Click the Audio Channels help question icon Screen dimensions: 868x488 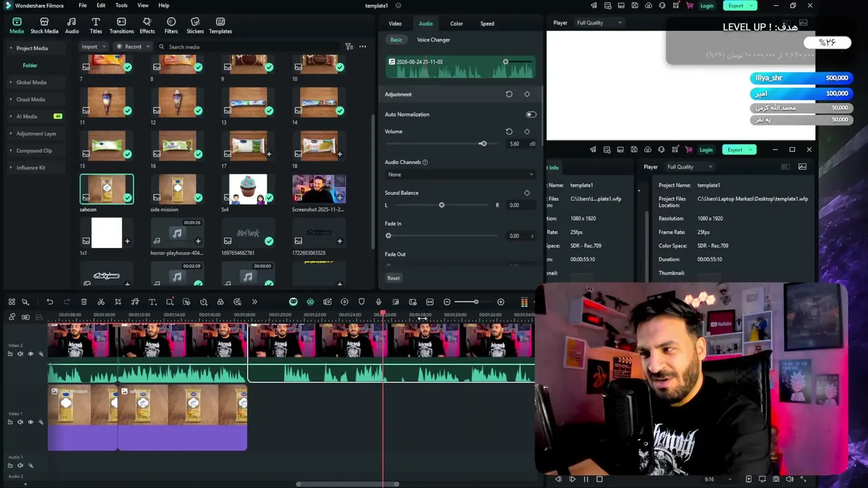click(x=425, y=162)
